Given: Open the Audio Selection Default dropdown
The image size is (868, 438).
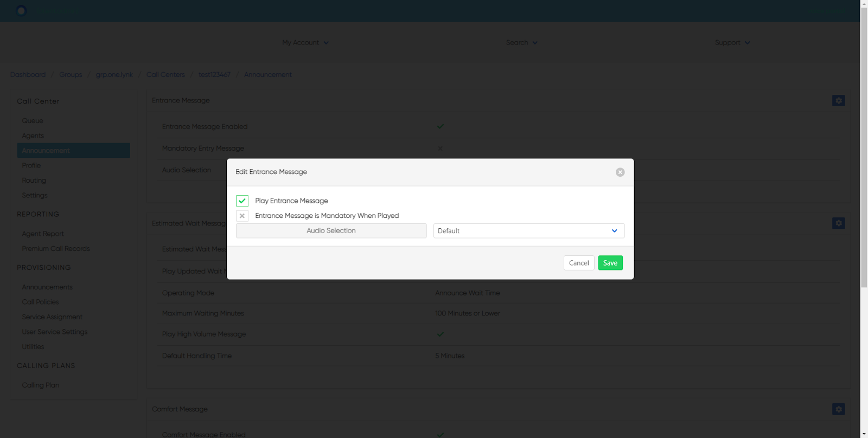Looking at the screenshot, I should (529, 231).
